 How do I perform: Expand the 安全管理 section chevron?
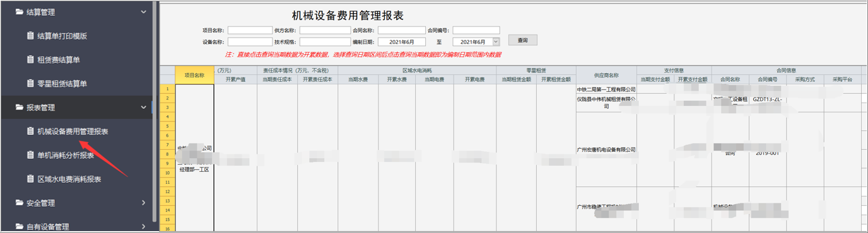coord(144,203)
